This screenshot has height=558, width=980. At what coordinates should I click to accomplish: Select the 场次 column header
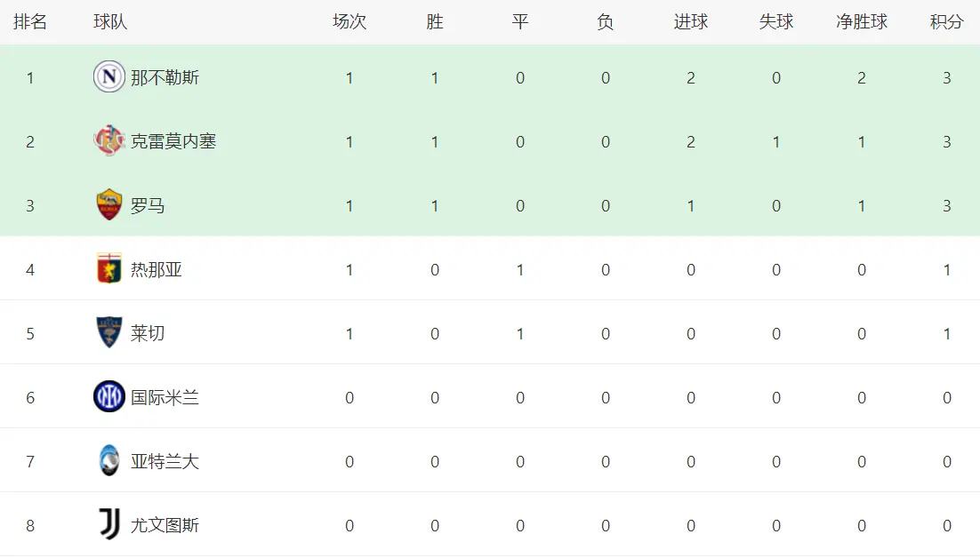point(349,22)
